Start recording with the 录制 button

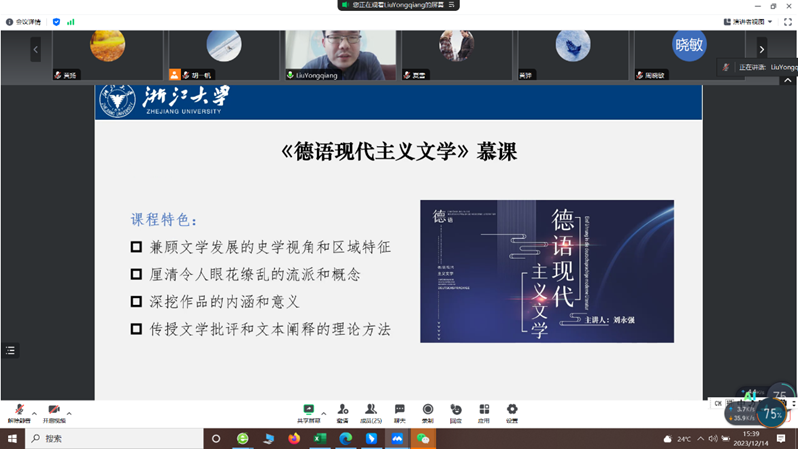click(x=428, y=410)
